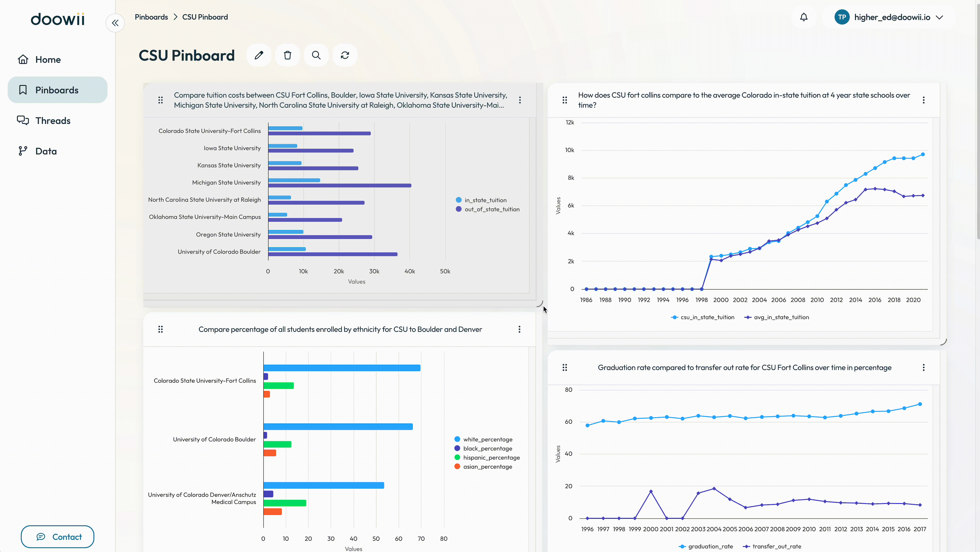Image resolution: width=980 pixels, height=552 pixels.
Task: Grab drag handle of tuition costs card
Action: (x=161, y=100)
